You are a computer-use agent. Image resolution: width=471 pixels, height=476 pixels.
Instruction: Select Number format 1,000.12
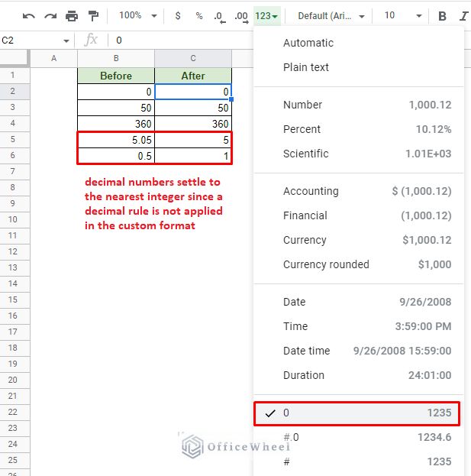click(359, 105)
